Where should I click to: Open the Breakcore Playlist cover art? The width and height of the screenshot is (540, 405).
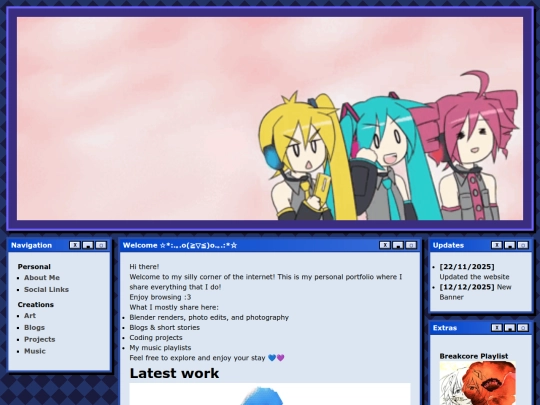tap(478, 383)
